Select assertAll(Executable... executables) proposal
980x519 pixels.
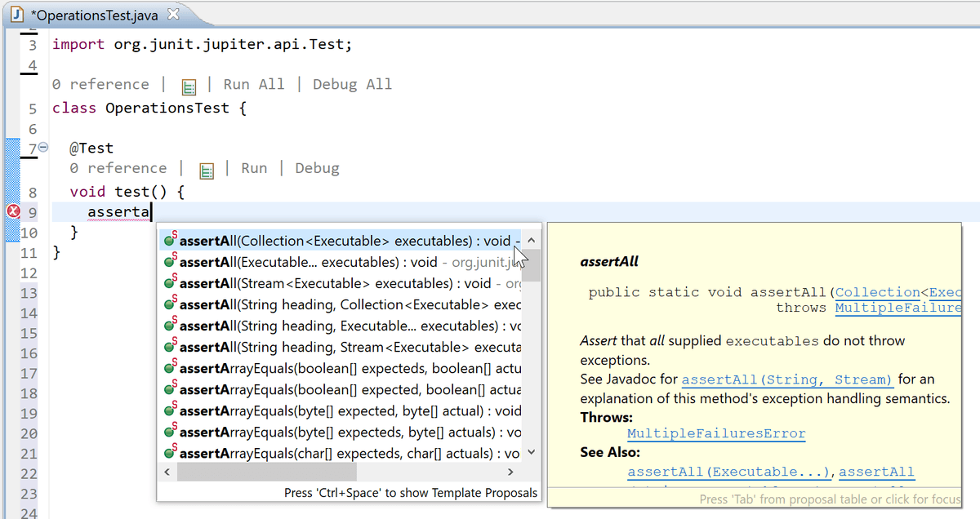pyautogui.click(x=341, y=262)
